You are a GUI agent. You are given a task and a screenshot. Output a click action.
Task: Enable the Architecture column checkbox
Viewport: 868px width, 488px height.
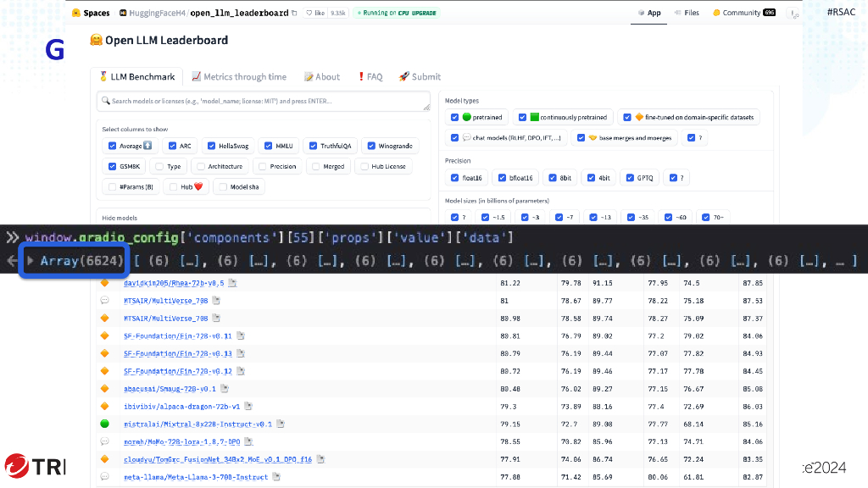pos(200,167)
